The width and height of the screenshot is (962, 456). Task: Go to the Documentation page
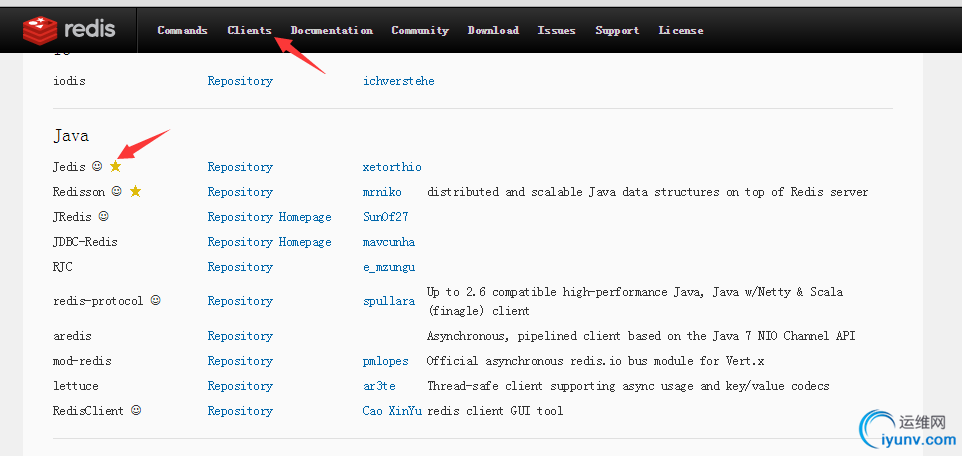(x=331, y=30)
